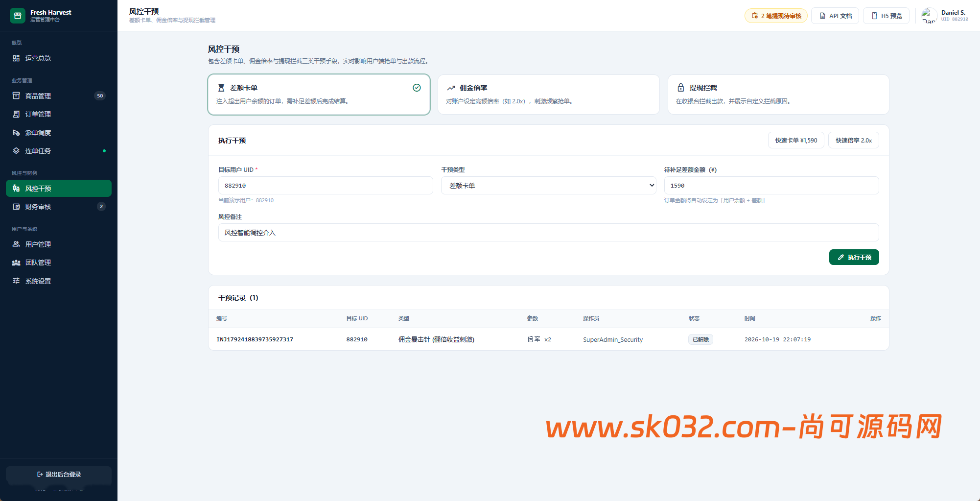Click the 执行干预 submit button

(854, 257)
